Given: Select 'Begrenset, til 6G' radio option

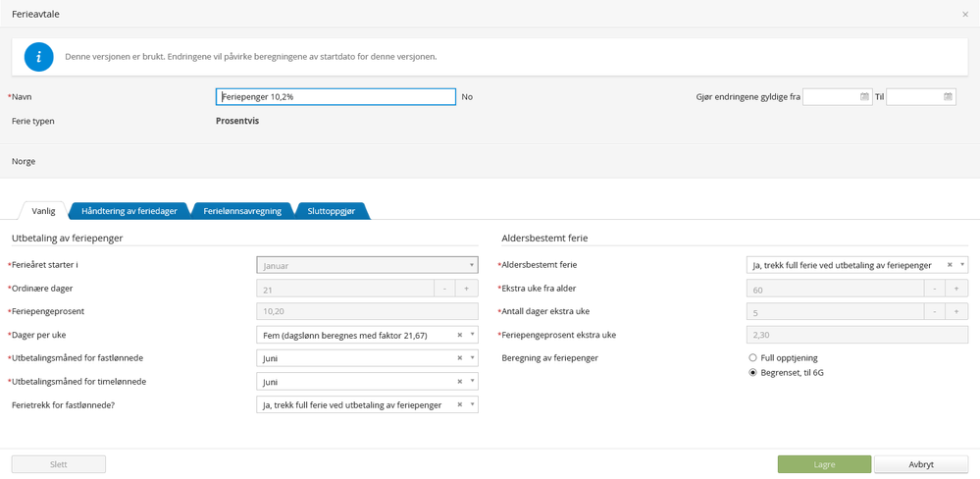Looking at the screenshot, I should pos(753,373).
